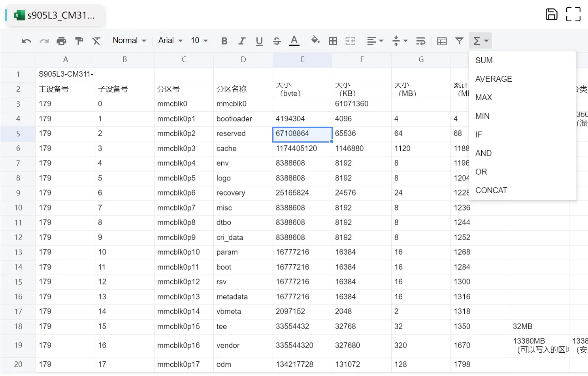This screenshot has height=376, width=588.
Task: Click the odm cell
Action: point(243,365)
